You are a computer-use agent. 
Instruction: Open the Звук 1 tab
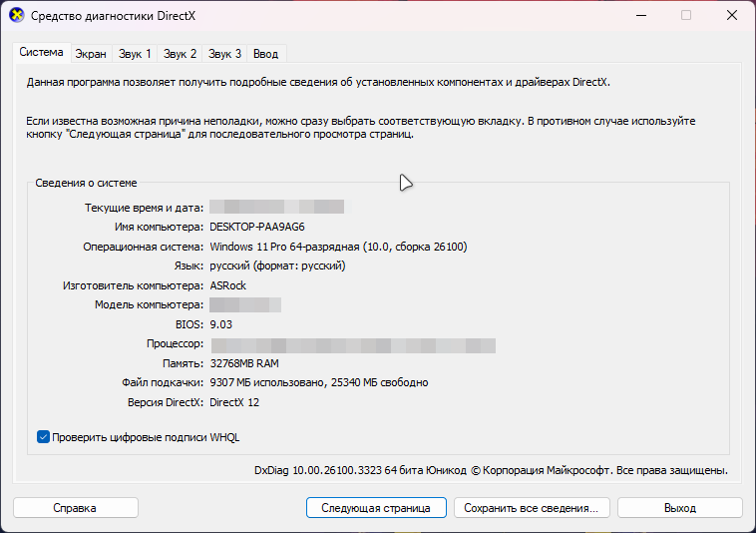[135, 54]
